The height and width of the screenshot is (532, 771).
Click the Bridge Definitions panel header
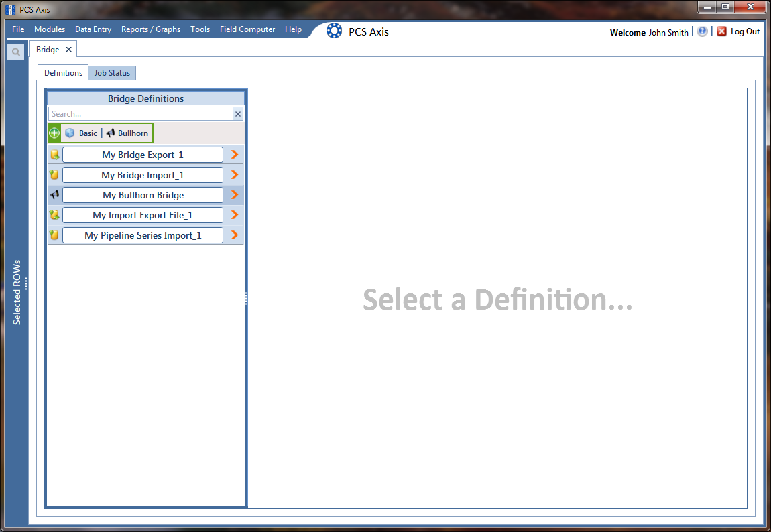[145, 98]
